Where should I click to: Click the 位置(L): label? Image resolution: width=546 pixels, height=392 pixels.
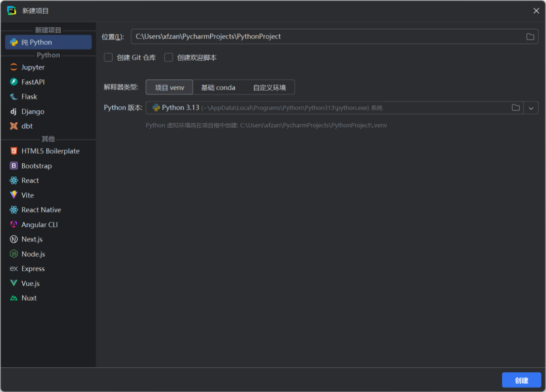pos(113,37)
